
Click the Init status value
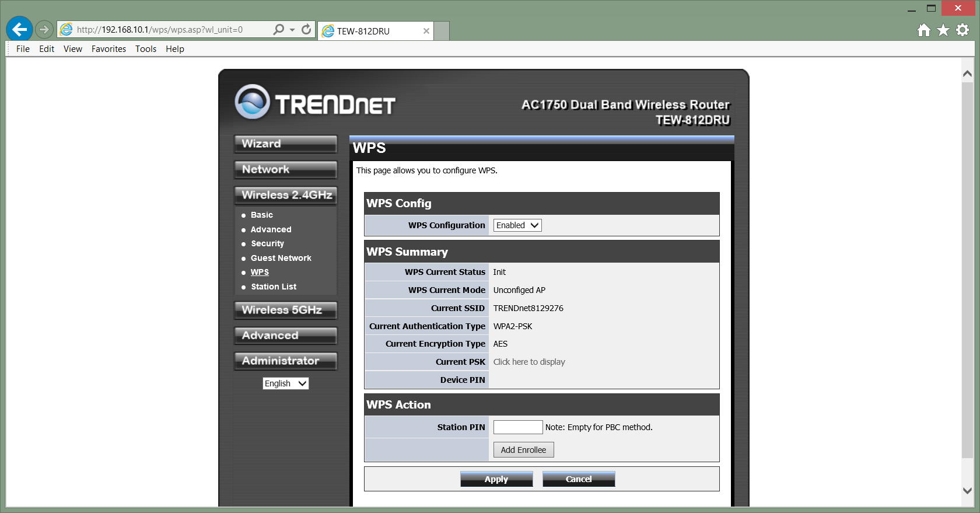(499, 272)
